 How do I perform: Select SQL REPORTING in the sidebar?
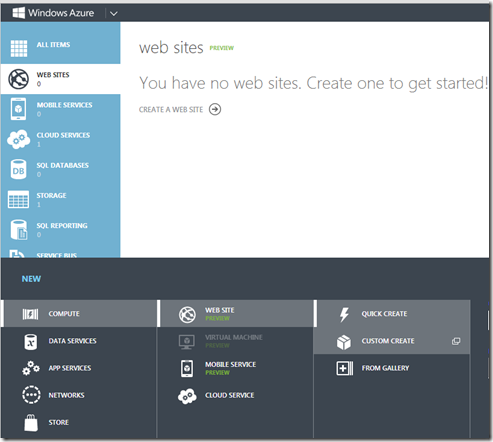coord(62,226)
